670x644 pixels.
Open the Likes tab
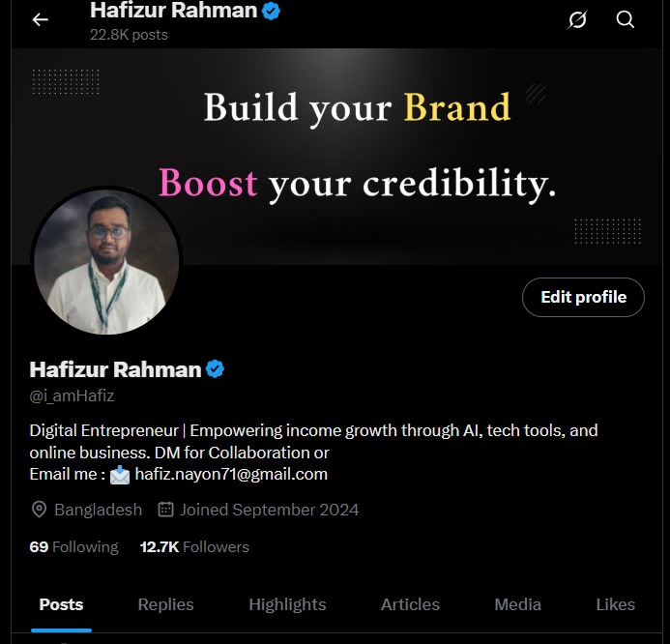point(615,604)
